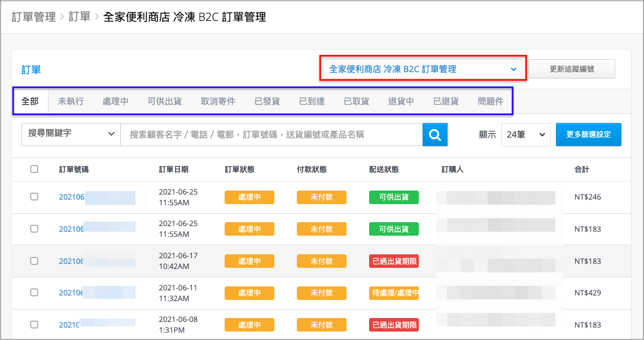
Task: Open the order link for NT$429 order
Action: [x=71, y=293]
